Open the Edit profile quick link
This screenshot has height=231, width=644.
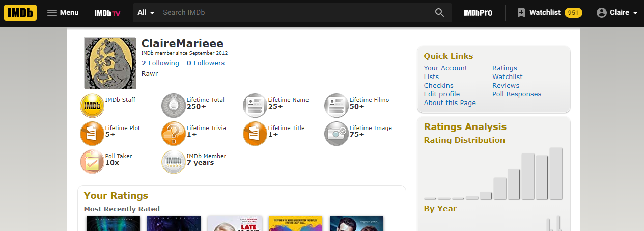pos(441,94)
